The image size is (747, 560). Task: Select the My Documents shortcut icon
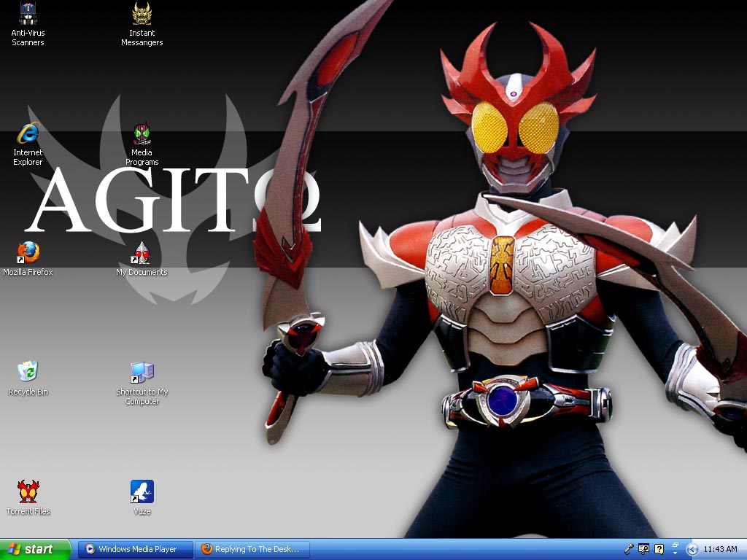click(x=142, y=259)
